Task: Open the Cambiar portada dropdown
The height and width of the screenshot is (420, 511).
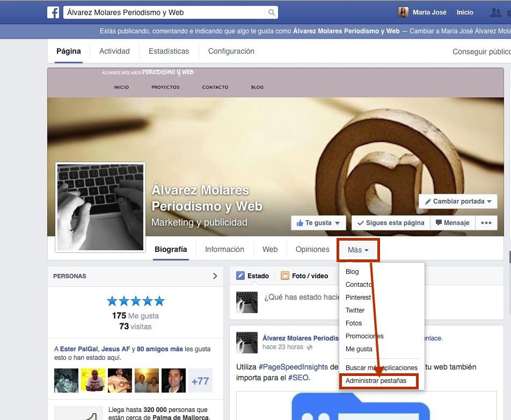Action: coord(458,201)
